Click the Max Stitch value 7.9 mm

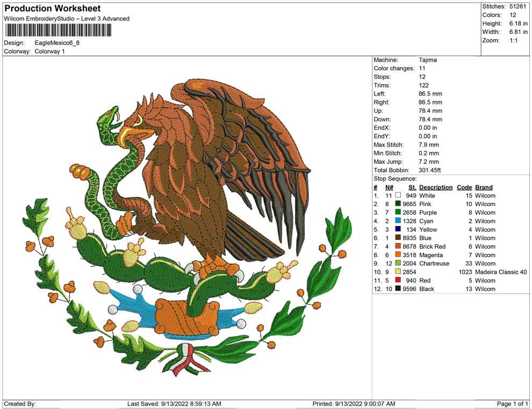pos(428,145)
